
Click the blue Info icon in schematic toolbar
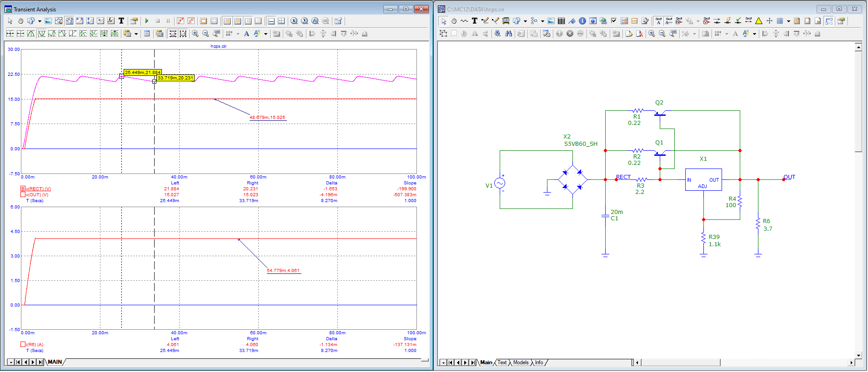[582, 21]
